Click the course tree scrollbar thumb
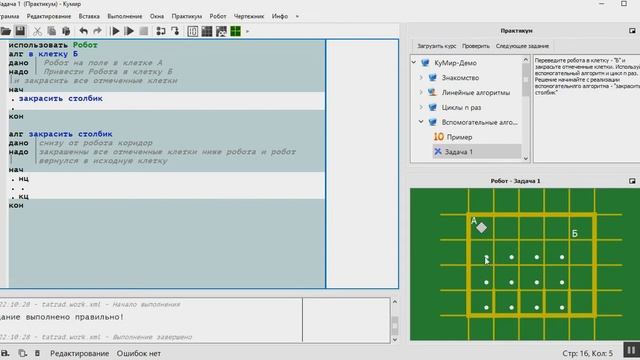 point(526,80)
